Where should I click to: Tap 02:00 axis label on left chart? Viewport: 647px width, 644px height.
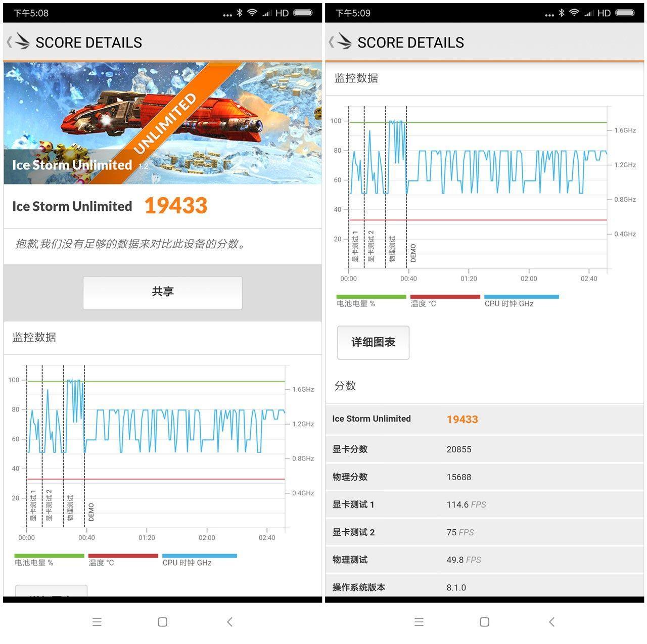click(x=207, y=537)
